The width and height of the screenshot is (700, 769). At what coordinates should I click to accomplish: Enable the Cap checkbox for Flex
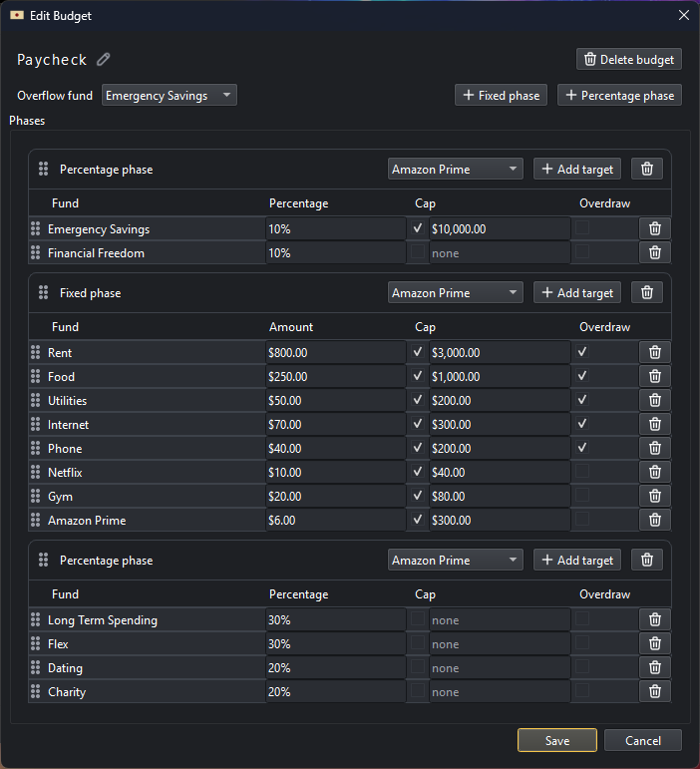click(x=418, y=643)
